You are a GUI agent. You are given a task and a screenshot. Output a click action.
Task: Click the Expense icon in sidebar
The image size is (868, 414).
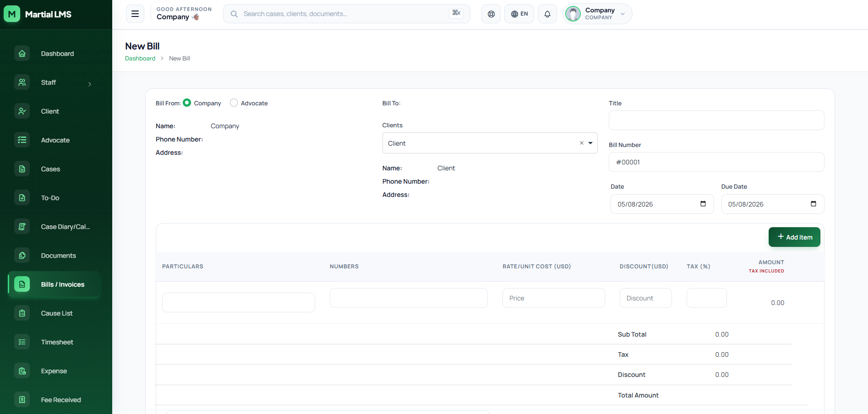[22, 371]
